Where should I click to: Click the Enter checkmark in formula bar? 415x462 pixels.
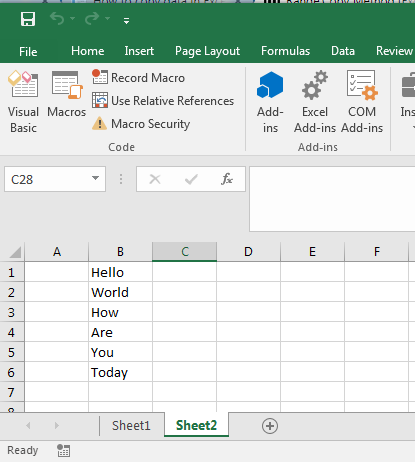[191, 179]
